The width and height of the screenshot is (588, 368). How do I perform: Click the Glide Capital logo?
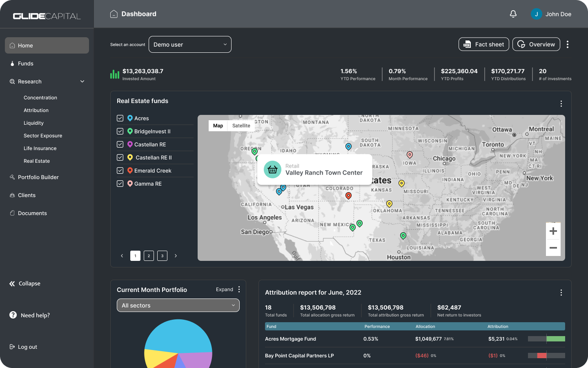pyautogui.click(x=47, y=16)
